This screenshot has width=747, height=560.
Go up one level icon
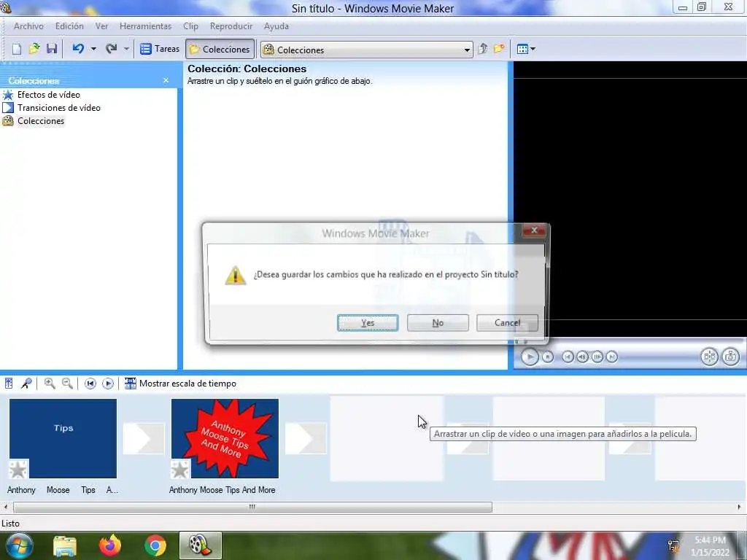pyautogui.click(x=483, y=49)
